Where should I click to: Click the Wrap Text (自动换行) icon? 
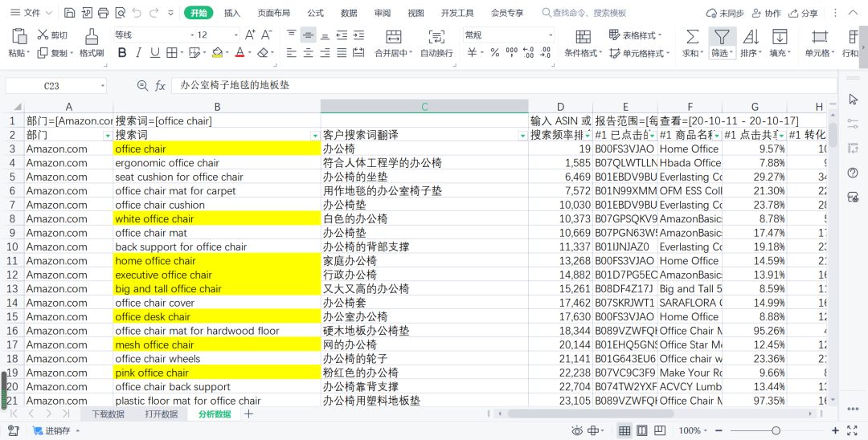436,37
